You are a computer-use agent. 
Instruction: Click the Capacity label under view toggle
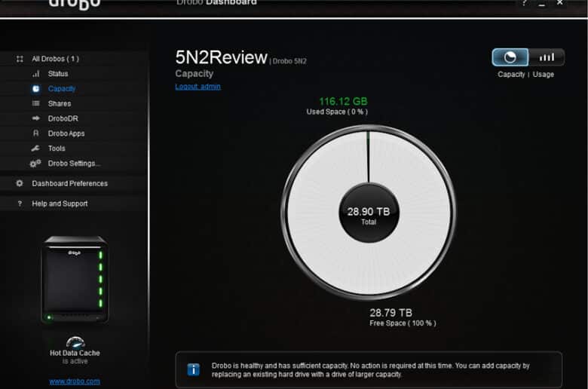point(511,75)
